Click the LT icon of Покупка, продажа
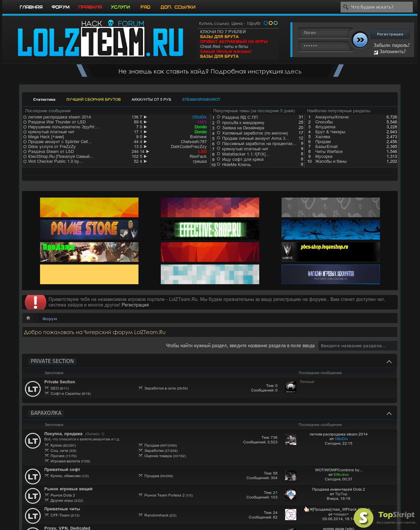The width and height of the screenshot is (420, 530). pos(33,441)
